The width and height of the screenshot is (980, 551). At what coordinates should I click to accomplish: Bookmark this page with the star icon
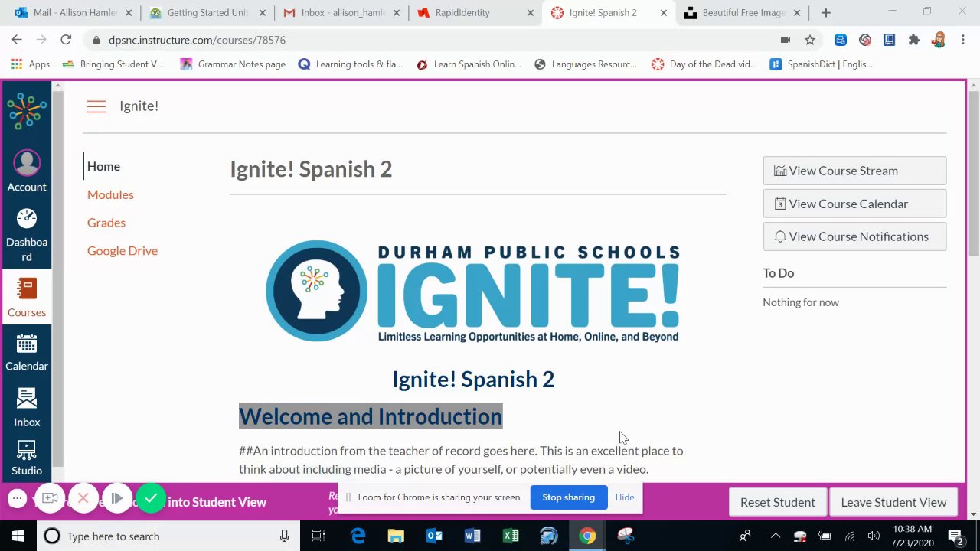810,40
